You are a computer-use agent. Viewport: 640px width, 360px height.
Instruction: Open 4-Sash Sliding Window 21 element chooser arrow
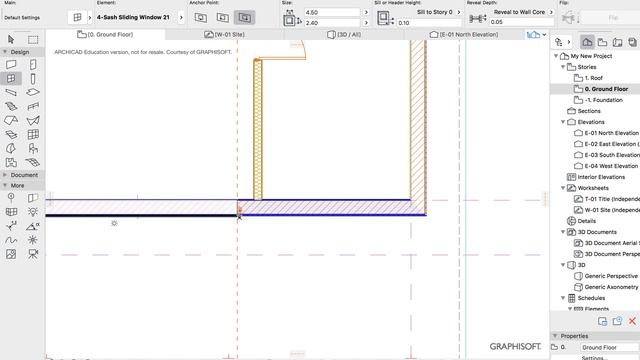tap(181, 18)
